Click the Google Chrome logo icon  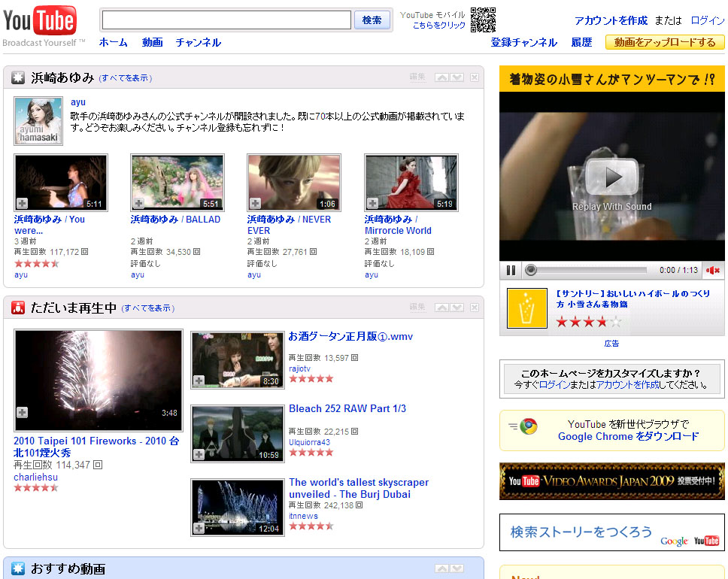click(x=529, y=426)
